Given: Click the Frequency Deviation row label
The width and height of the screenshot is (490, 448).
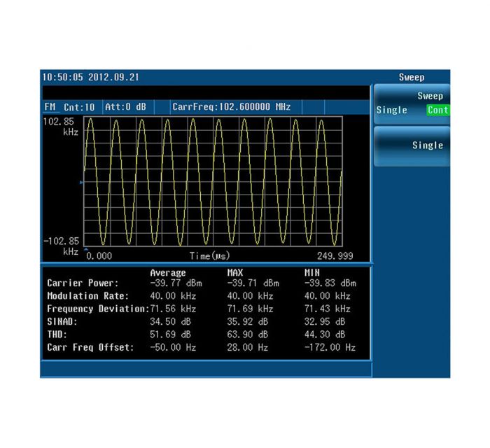Looking at the screenshot, I should tap(97, 309).
